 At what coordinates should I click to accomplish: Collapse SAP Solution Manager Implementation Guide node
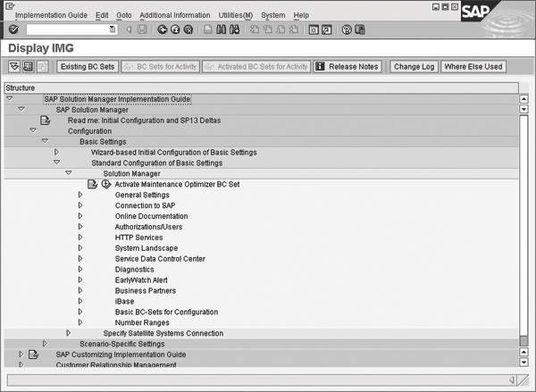pos(10,99)
